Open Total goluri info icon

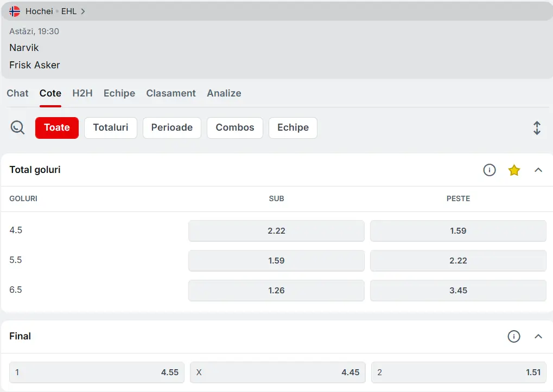tap(490, 170)
